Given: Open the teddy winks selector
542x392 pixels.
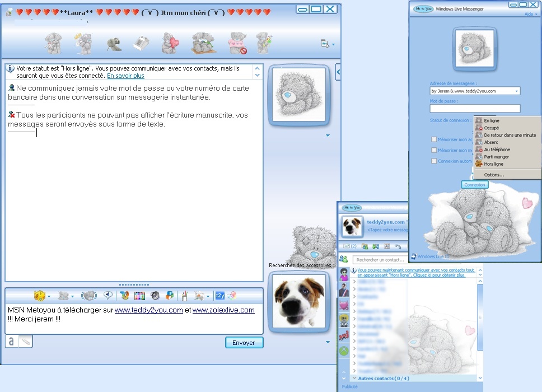Looking at the screenshot, I should (x=63, y=296).
